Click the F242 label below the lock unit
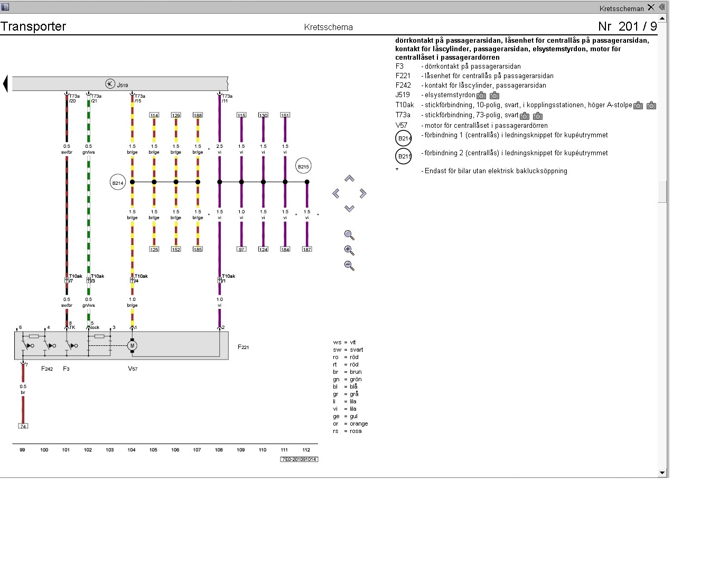The width and height of the screenshot is (728, 584). [x=47, y=369]
